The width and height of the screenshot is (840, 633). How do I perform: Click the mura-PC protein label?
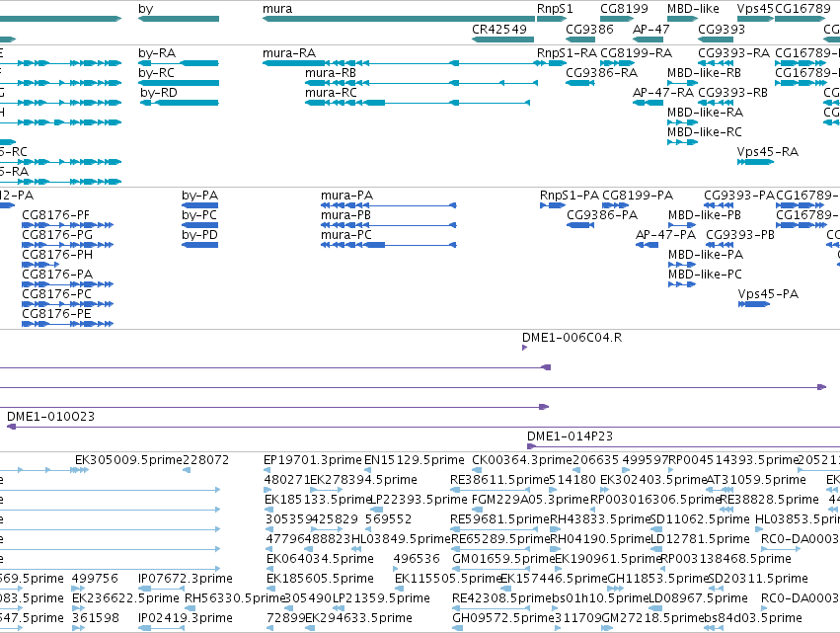346,235
